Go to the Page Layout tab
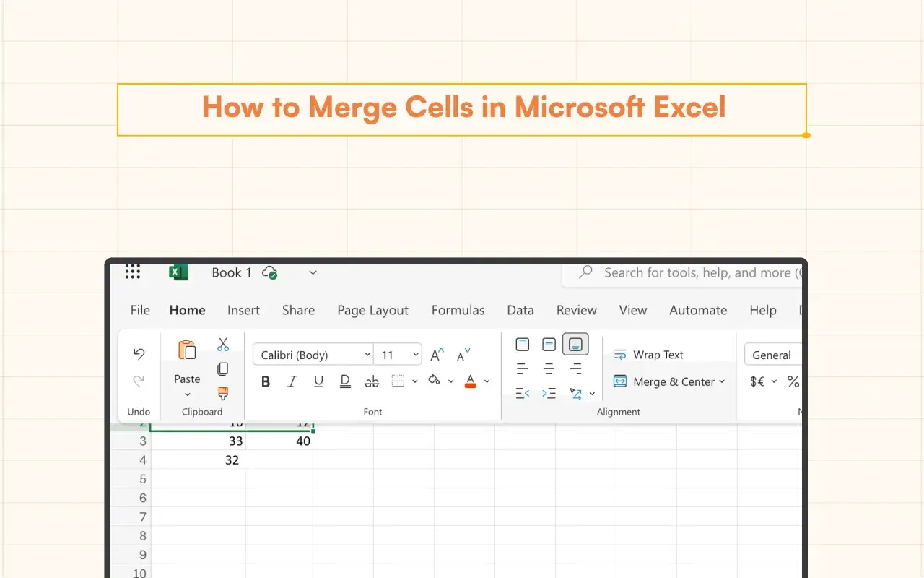 coord(373,311)
